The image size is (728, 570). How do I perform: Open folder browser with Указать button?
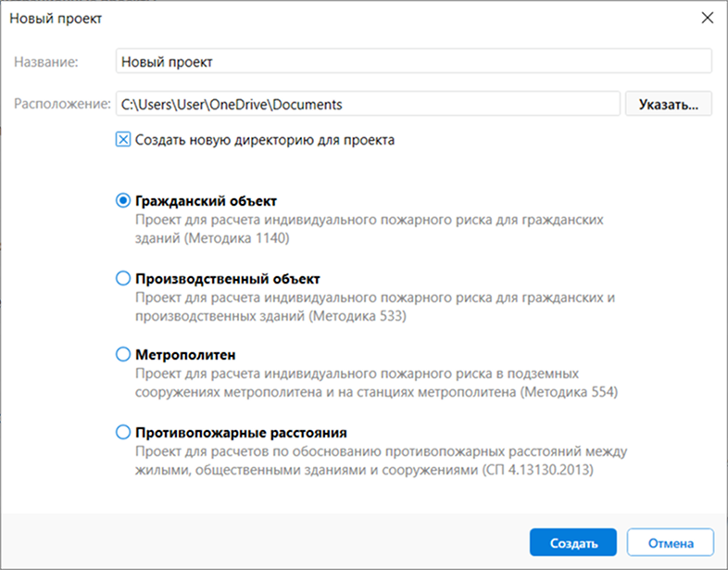(668, 104)
